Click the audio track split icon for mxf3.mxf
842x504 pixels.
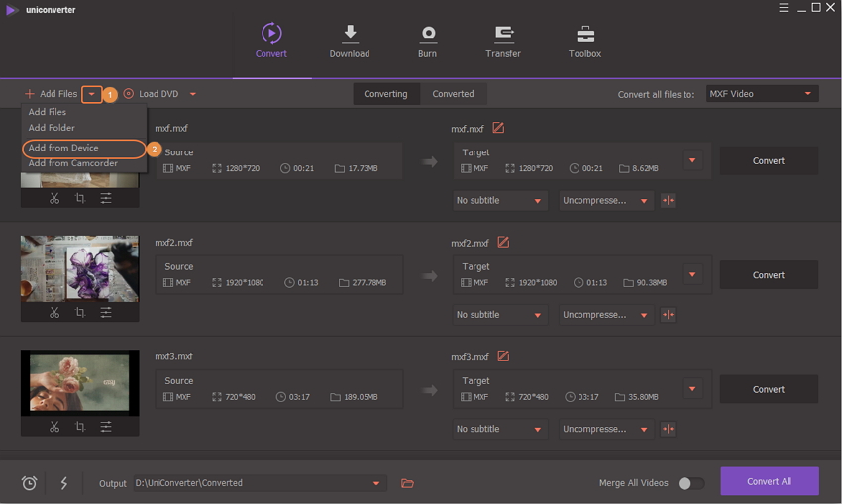point(668,429)
